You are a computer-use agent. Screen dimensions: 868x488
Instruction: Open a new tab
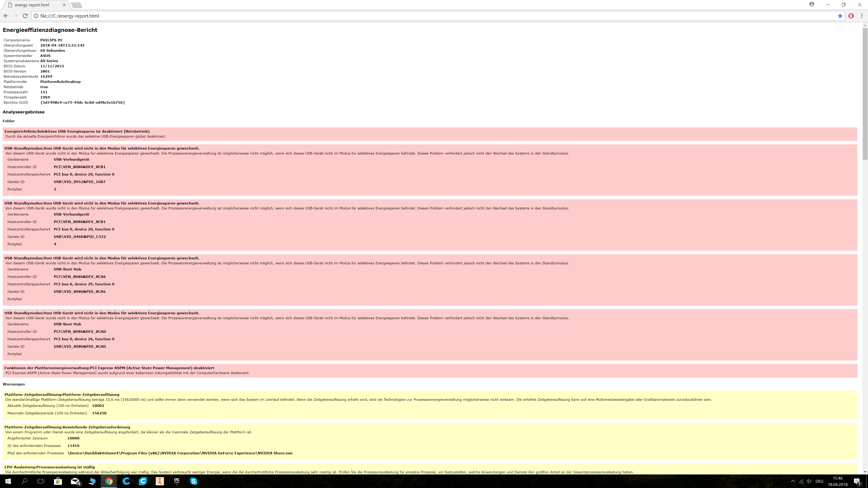(x=76, y=5)
